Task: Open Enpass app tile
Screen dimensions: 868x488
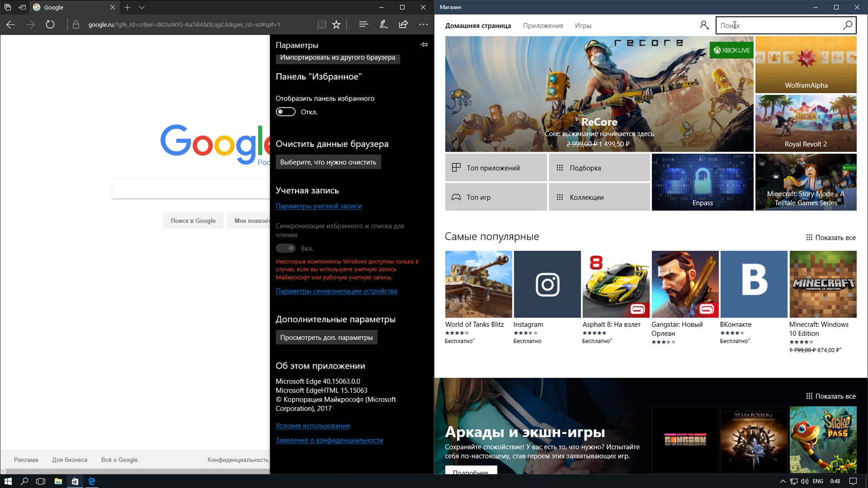Action: point(703,182)
